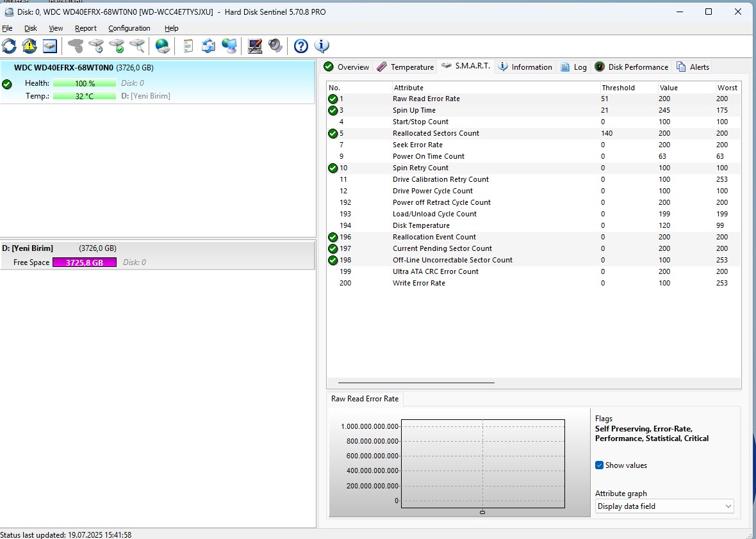Select the Load/Unload Cycle Count row

[534, 214]
